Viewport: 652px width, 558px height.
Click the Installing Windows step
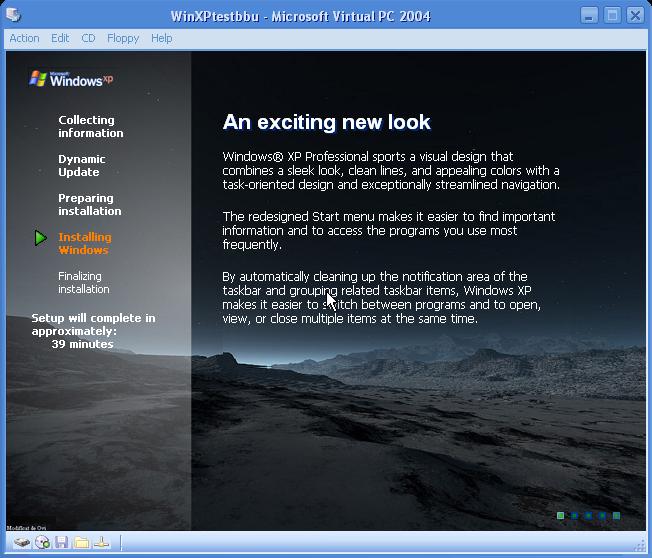pyautogui.click(x=85, y=244)
